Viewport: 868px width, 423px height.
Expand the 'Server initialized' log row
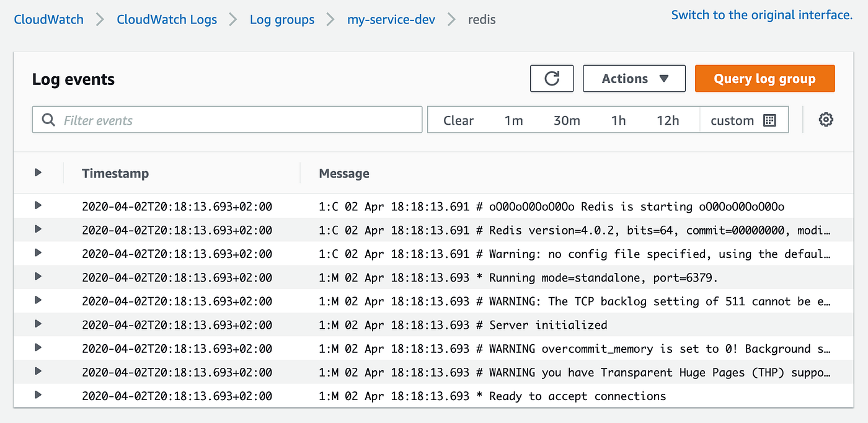(38, 323)
